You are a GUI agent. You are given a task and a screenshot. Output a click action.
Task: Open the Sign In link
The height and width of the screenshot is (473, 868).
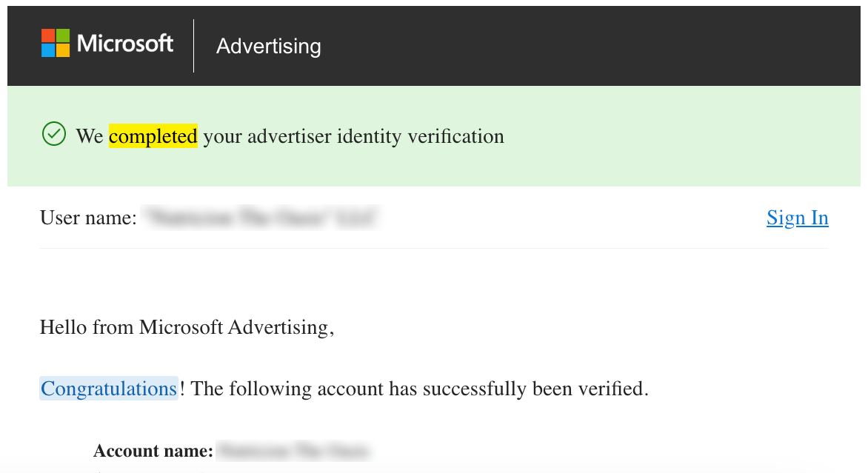pos(797,218)
